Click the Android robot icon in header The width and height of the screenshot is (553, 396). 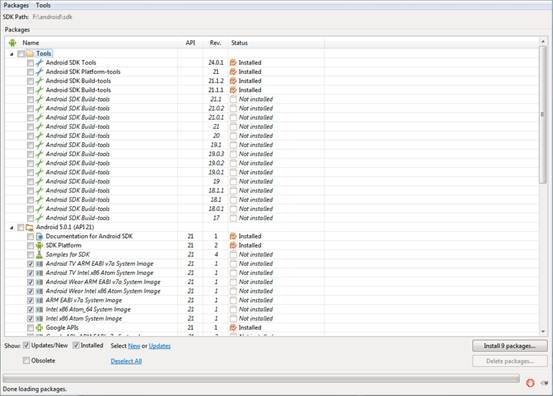point(13,43)
